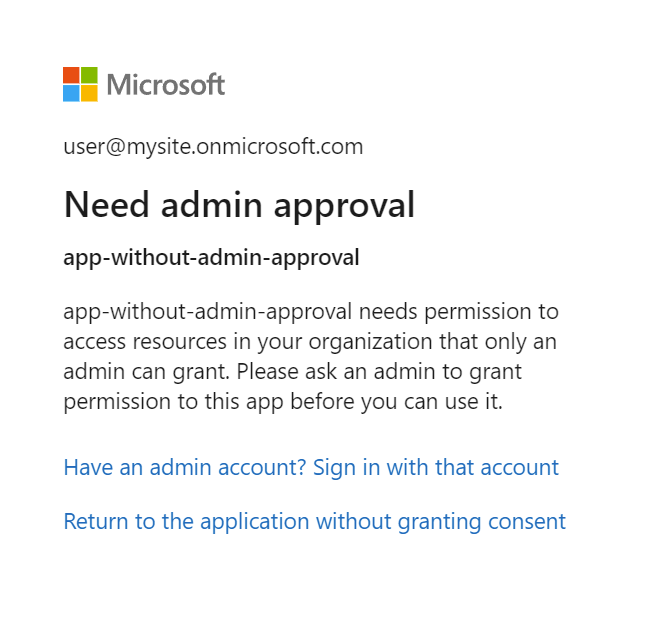The image size is (649, 625).
Task: Click the line 'permission to this app before'
Action: [x=281, y=402]
